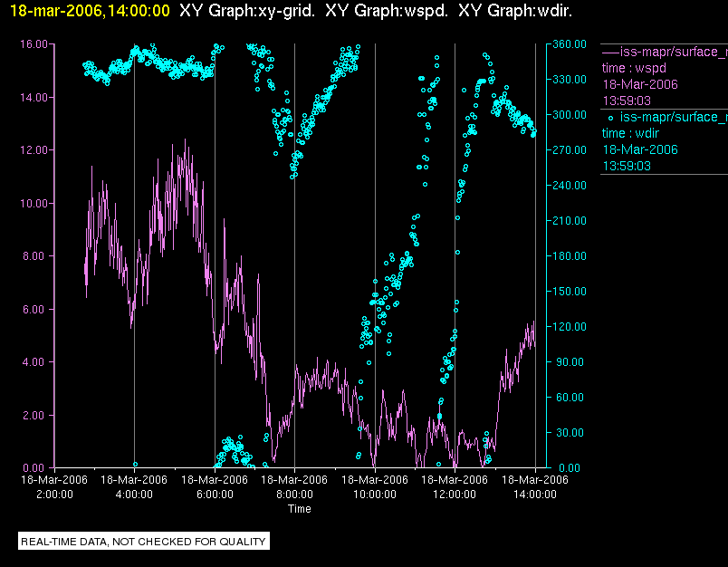Click the 300.00 wind direction axis label
The height and width of the screenshot is (567, 728).
click(570, 115)
